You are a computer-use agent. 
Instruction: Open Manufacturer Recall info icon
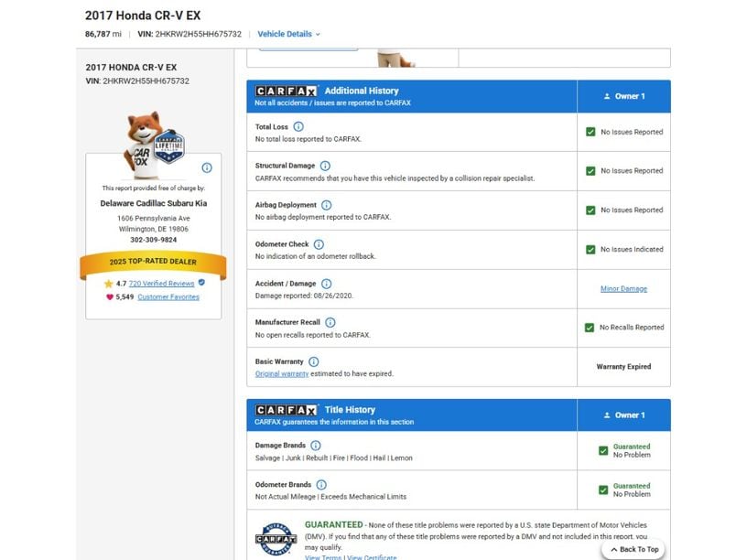click(x=330, y=322)
